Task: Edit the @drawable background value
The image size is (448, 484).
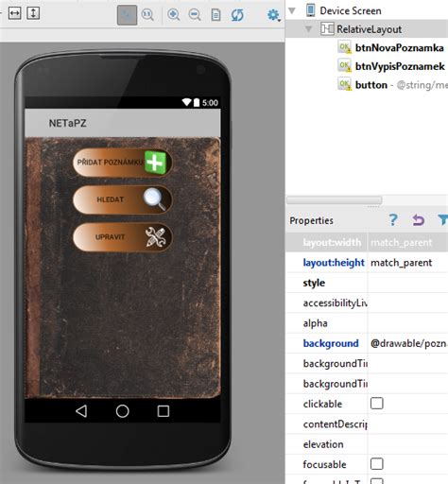Action: (409, 343)
